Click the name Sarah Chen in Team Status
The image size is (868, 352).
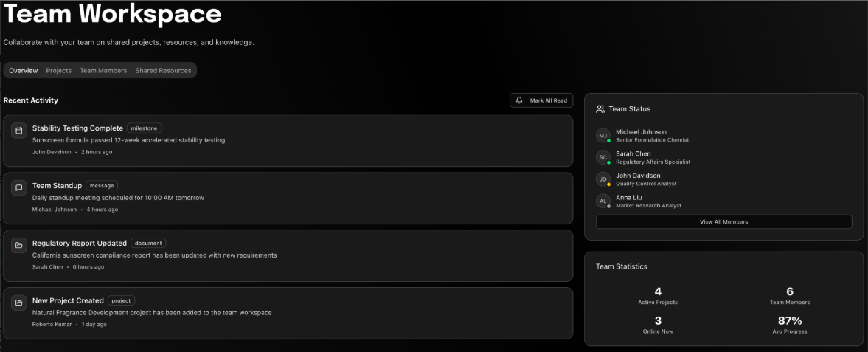tap(633, 153)
